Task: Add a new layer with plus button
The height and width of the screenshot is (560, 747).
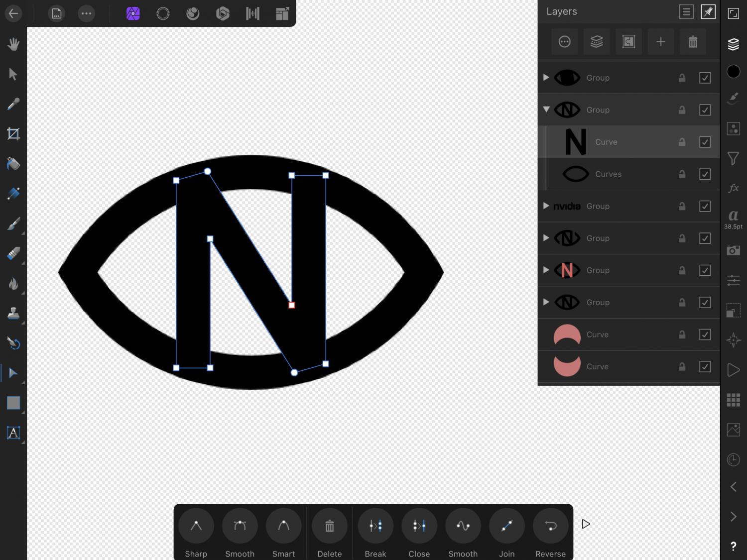Action: 661,42
